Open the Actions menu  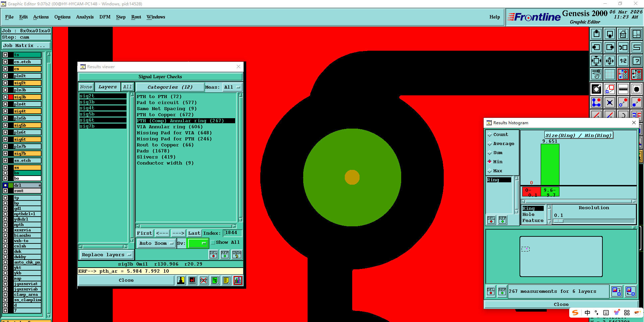pyautogui.click(x=41, y=17)
